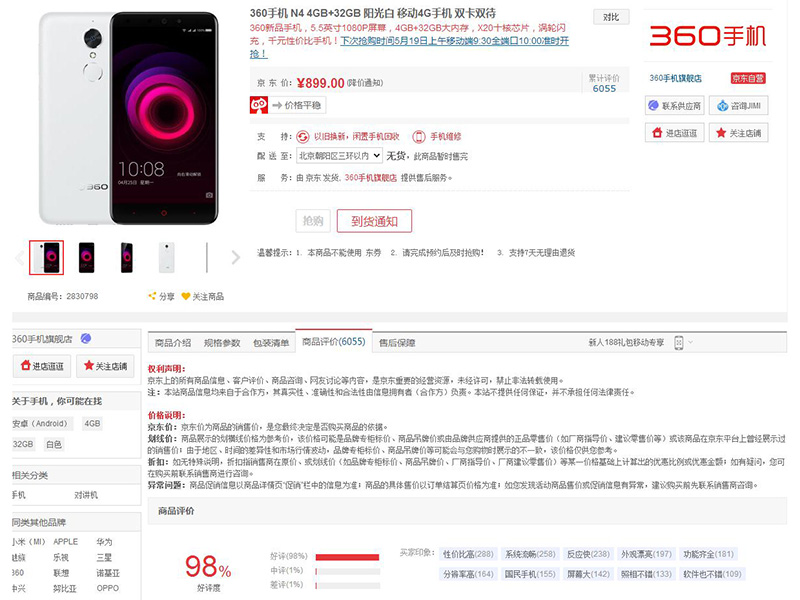Screen dimensions: 800x600
Task: Click the red 好评 rating bar
Action: point(347,557)
